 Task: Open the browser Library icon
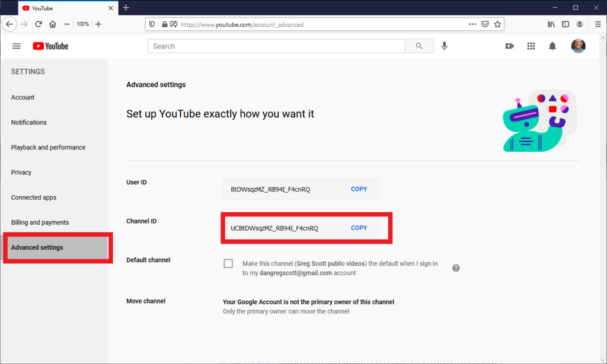click(x=551, y=24)
